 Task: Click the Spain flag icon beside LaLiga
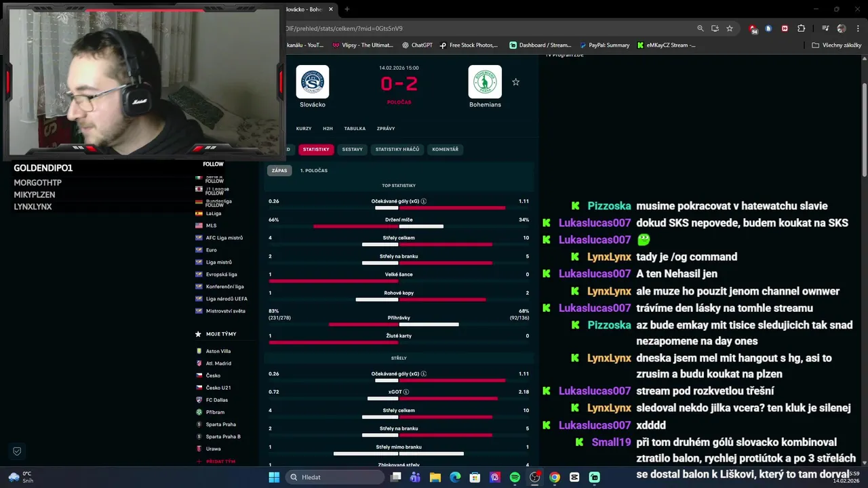pos(199,213)
